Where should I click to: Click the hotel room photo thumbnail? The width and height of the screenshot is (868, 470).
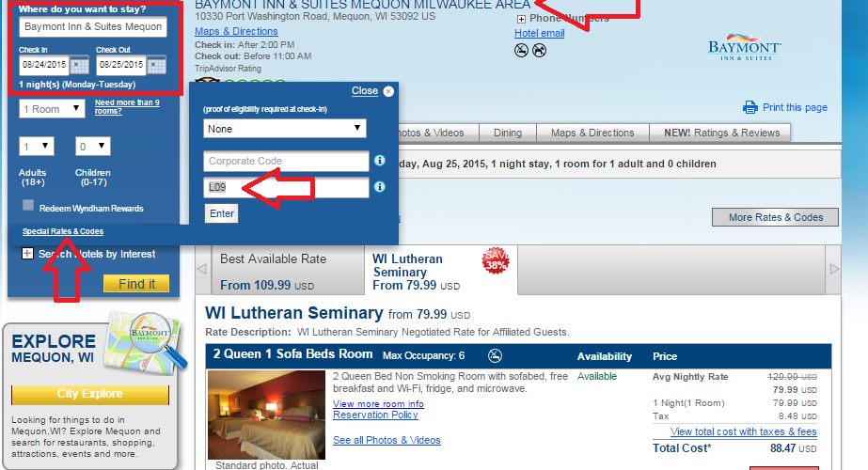coord(266,415)
